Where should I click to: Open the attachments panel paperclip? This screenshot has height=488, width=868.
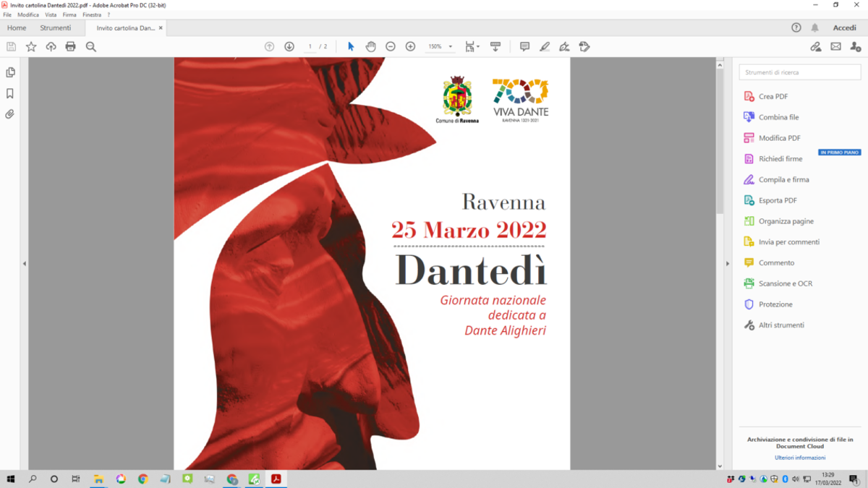10,114
